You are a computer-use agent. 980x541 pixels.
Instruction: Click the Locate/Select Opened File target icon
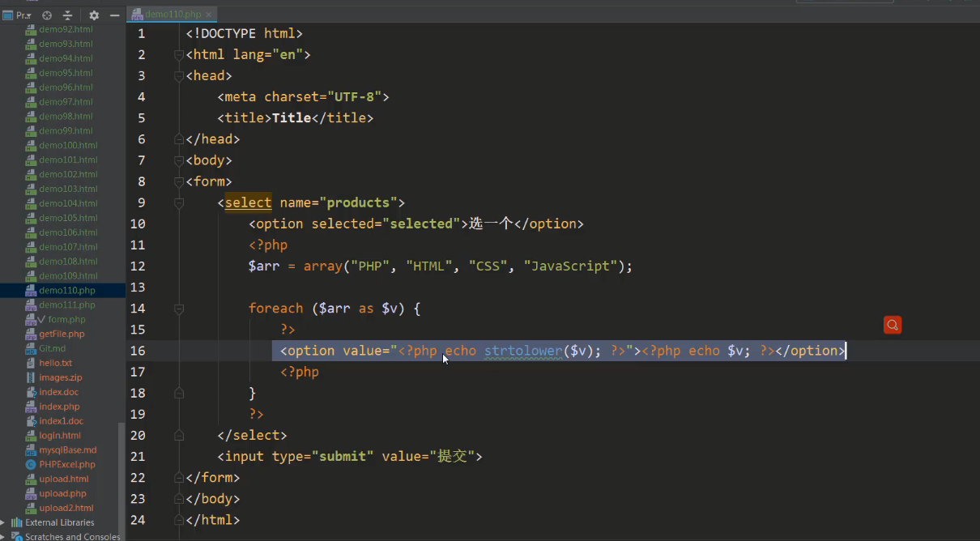47,15
